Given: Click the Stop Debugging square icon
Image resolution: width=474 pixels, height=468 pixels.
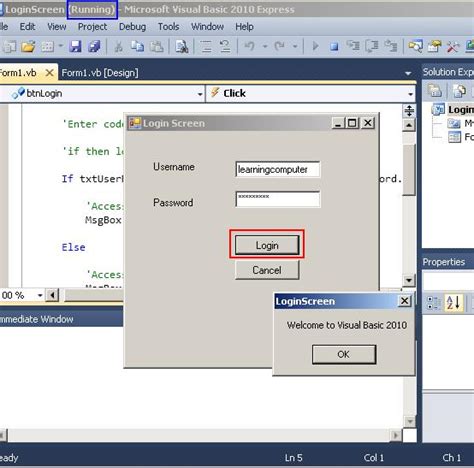Looking at the screenshot, I should coord(334,46).
